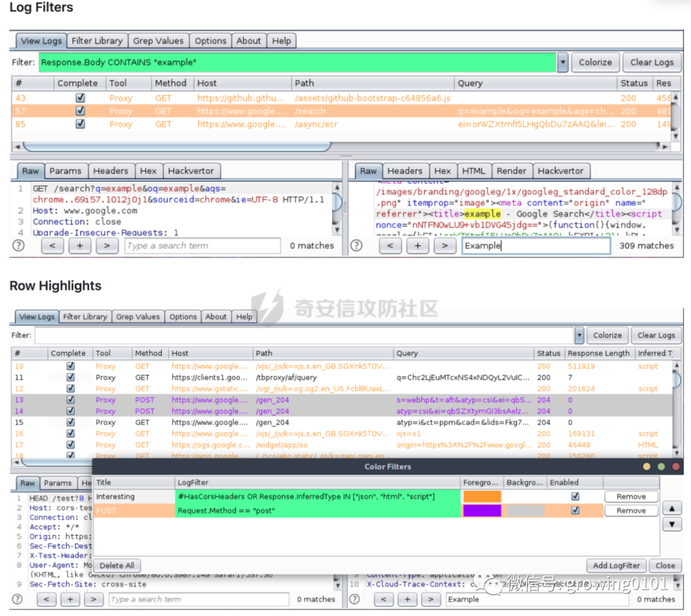
Task: Sort lower log table by Path column
Action: pos(323,353)
